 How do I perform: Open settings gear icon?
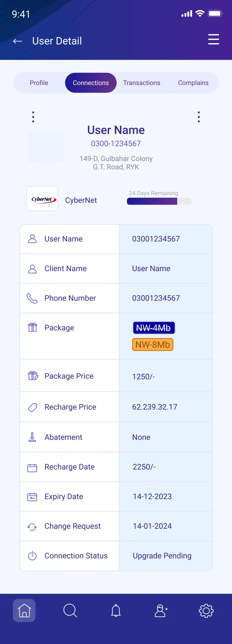tap(206, 610)
